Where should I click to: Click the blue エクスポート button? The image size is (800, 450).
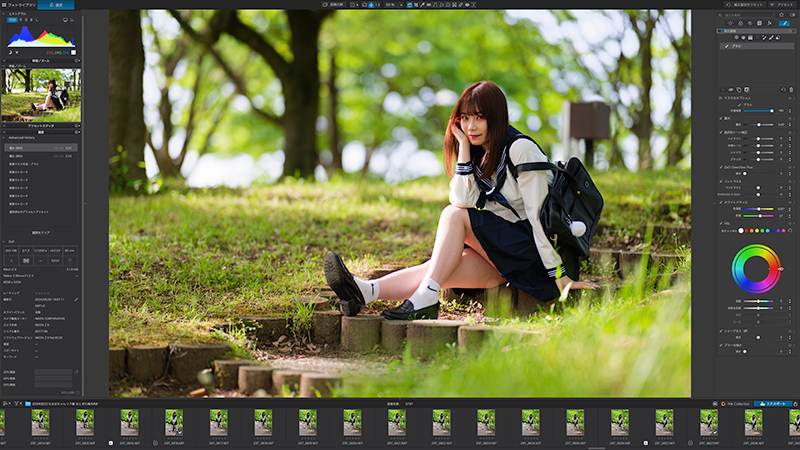click(x=773, y=404)
